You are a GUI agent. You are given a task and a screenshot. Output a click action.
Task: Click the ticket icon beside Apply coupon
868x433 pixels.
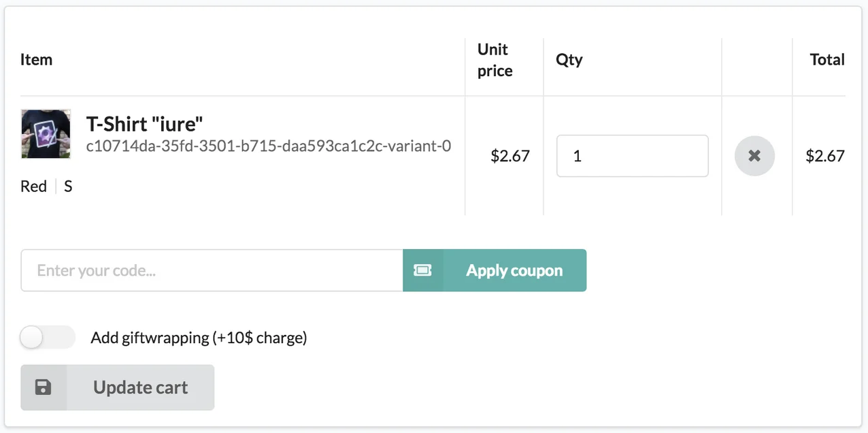click(422, 270)
